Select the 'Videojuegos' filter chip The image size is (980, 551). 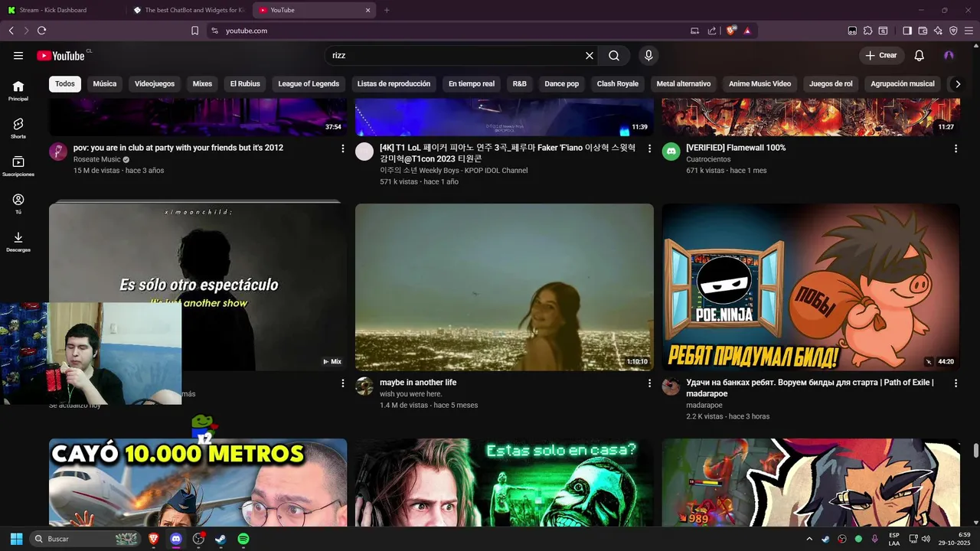tap(155, 83)
